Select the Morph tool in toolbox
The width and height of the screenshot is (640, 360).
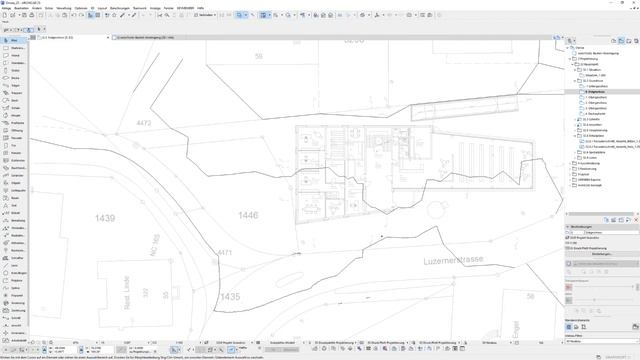13,116
